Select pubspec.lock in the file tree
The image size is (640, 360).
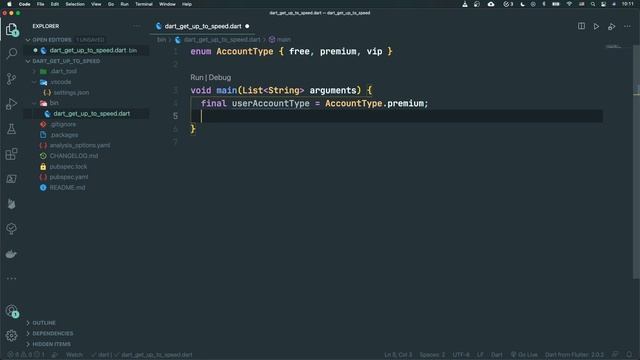(68, 167)
